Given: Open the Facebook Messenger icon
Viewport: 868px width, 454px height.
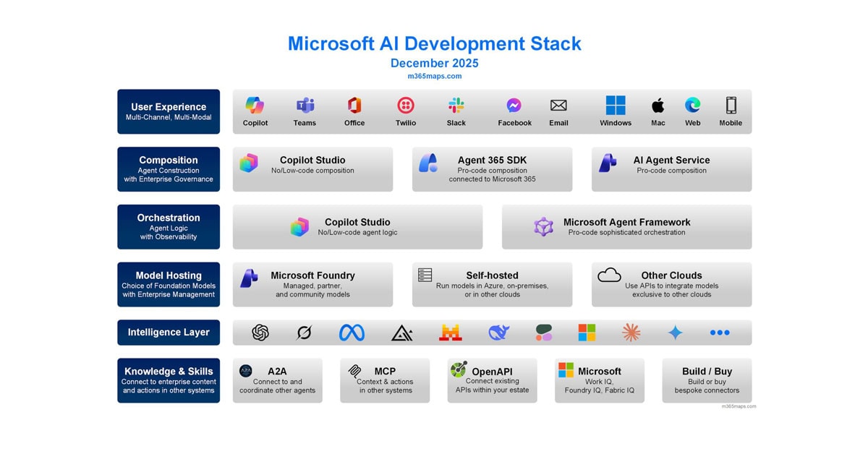Looking at the screenshot, I should tap(514, 106).
